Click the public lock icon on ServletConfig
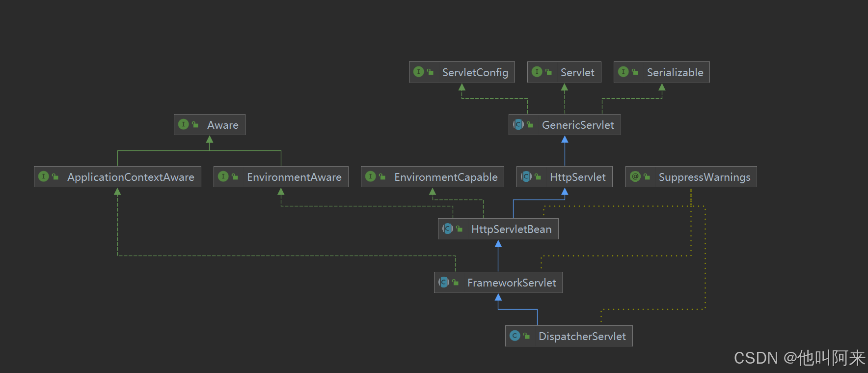Viewport: 868px width, 373px height. pos(430,72)
